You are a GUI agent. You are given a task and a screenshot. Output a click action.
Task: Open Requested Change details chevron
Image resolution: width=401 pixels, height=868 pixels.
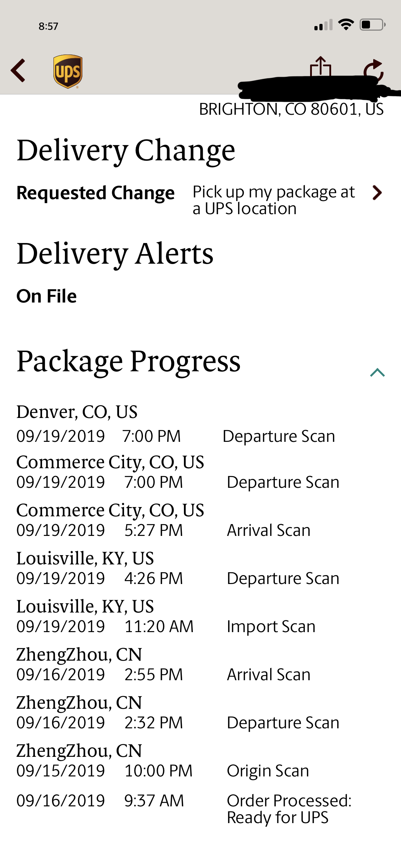point(377,193)
